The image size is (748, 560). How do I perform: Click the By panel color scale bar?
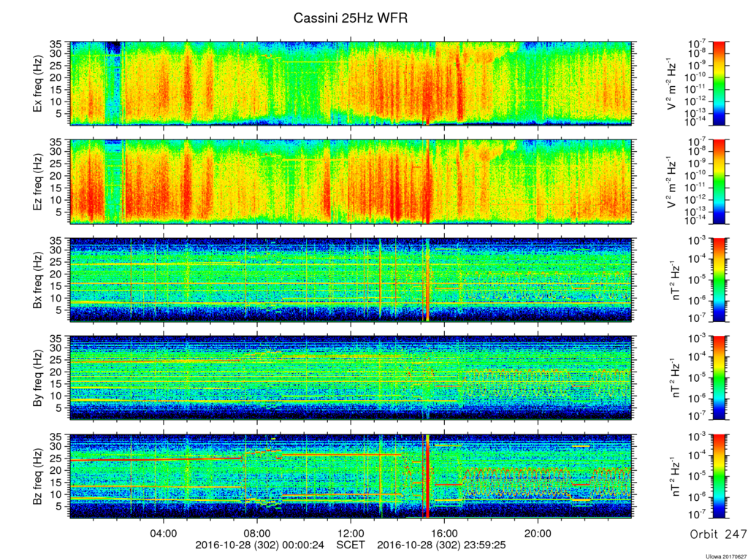pos(719,377)
